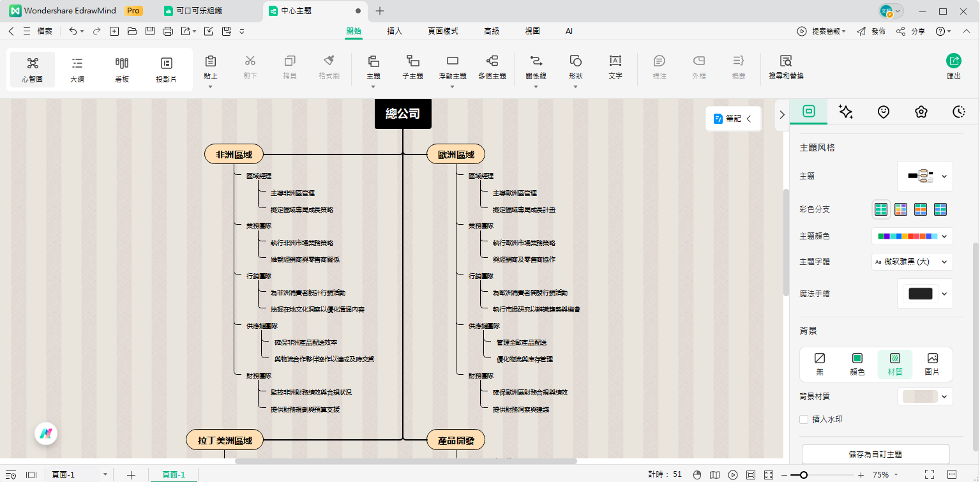Choose the 圖片 (Image) background option

point(932,364)
